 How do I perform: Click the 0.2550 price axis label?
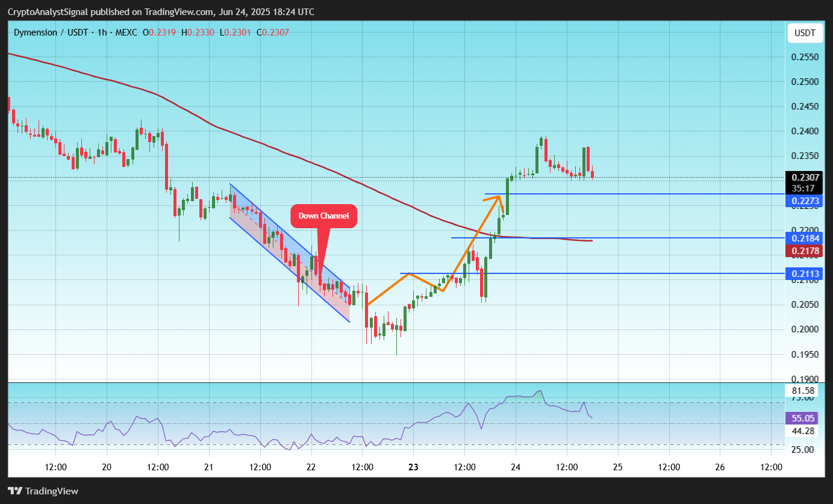[x=805, y=57]
